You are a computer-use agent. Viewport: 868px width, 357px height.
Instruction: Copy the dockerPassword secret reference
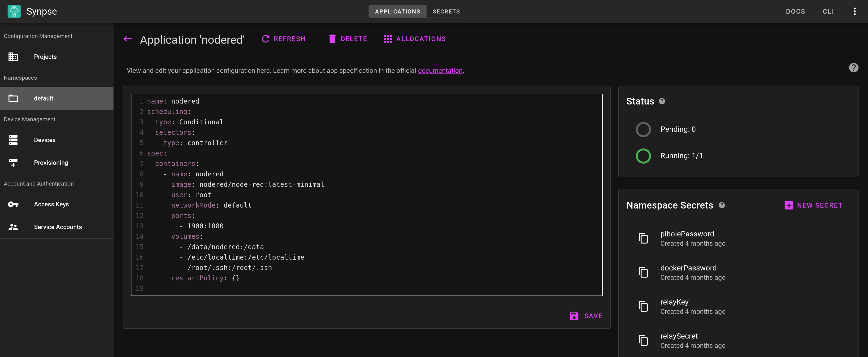(x=643, y=272)
